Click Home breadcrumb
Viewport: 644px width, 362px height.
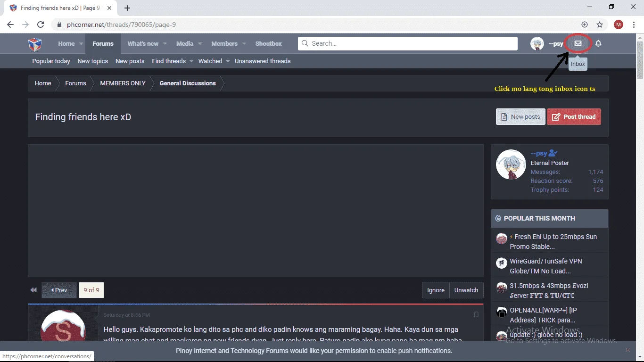(42, 83)
